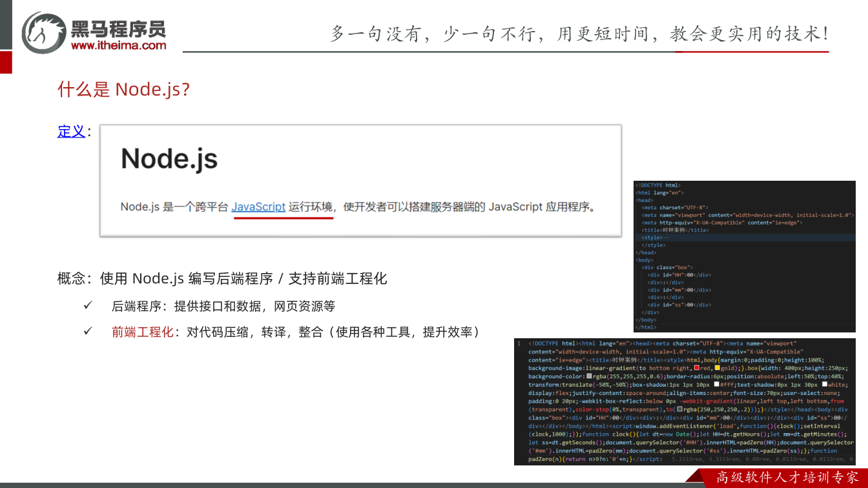This screenshot has width=868, height=488.
Task: Click the opening <body> line in formatted code
Action: pyautogui.click(x=646, y=259)
